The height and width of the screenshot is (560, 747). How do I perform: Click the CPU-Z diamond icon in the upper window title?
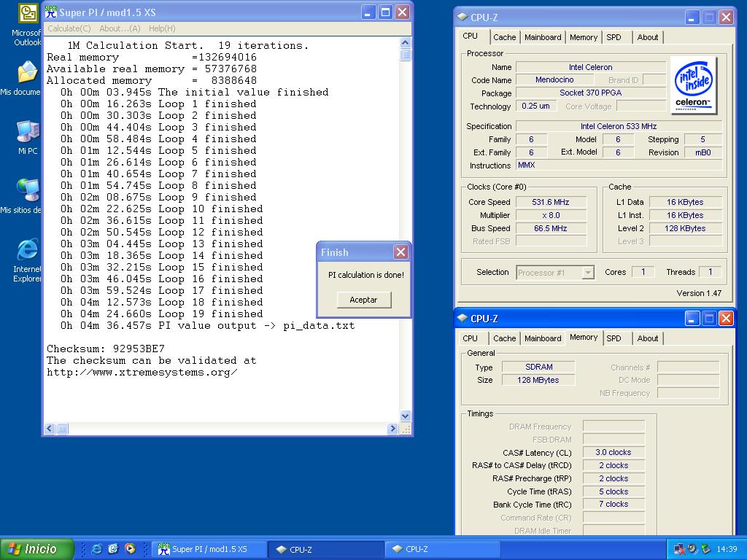pos(462,17)
